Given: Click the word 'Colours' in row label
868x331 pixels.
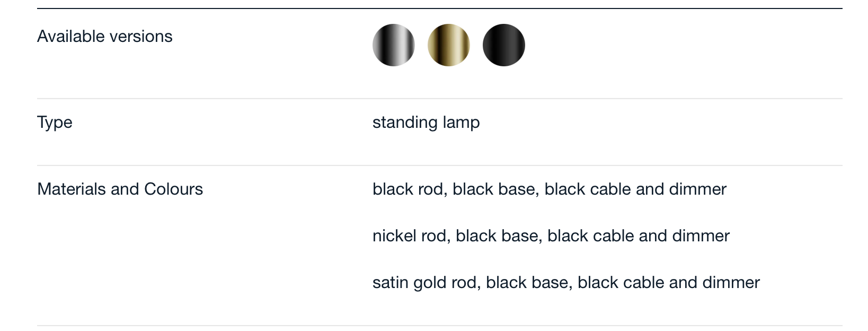Looking at the screenshot, I should coord(174,189).
